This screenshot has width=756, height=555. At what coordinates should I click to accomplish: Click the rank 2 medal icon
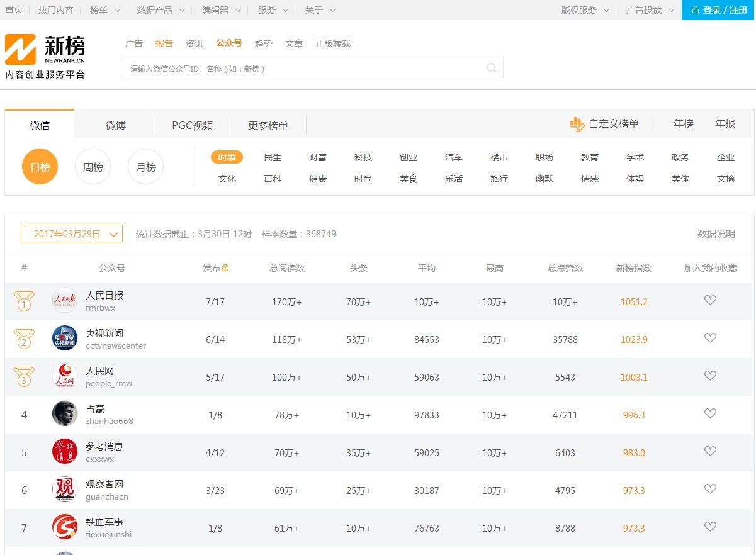click(x=24, y=339)
